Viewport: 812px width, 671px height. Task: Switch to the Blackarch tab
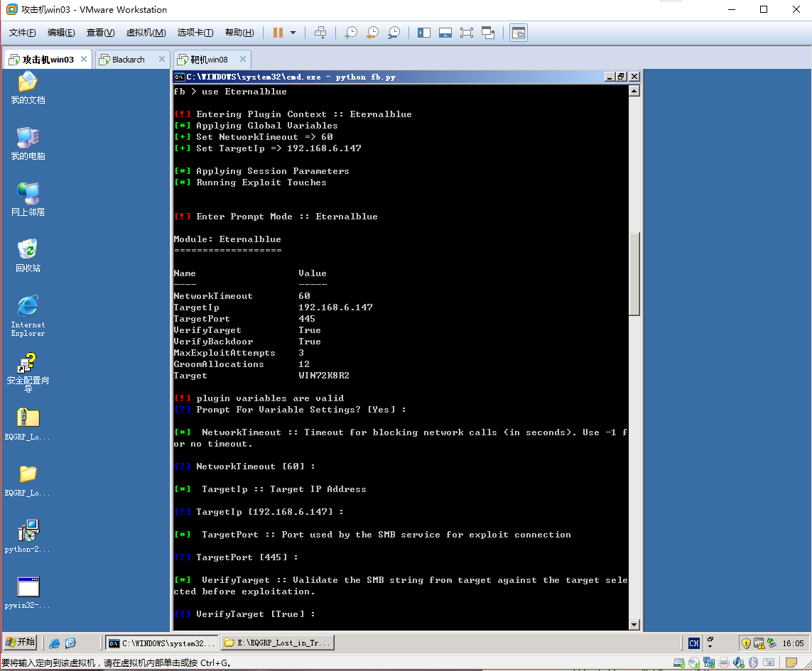click(x=128, y=60)
